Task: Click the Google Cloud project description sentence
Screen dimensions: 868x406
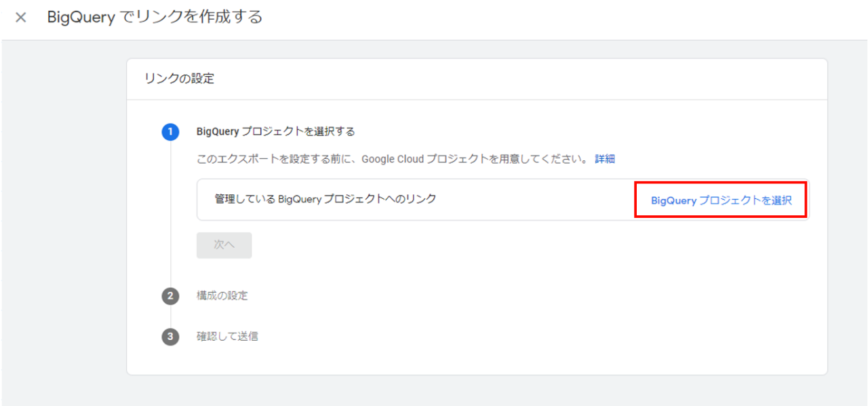Action: click(x=391, y=159)
